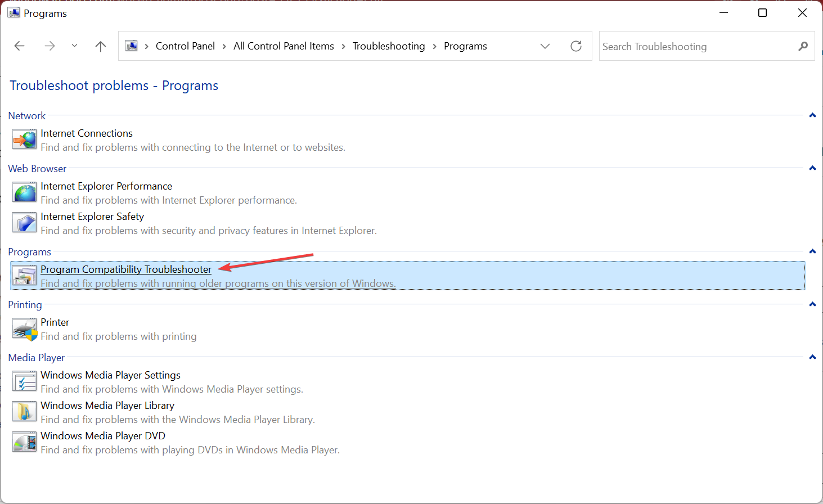Image resolution: width=823 pixels, height=504 pixels.
Task: Collapse the Network section
Action: click(812, 115)
